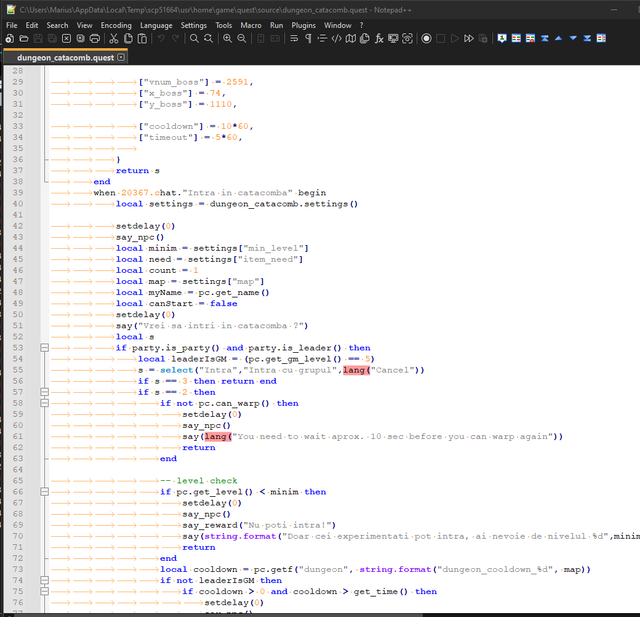
Task: Open Folder as Workspace icon
Action: 393,38
